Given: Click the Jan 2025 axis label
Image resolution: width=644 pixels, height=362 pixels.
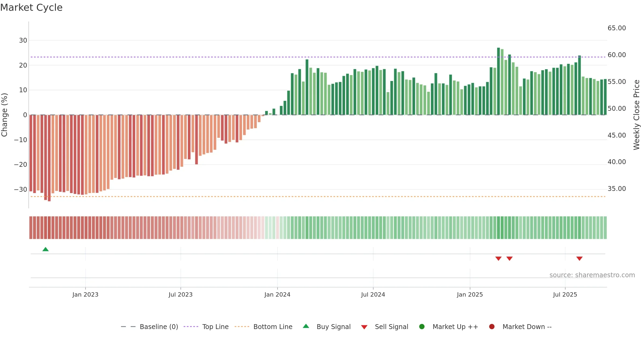Looking at the screenshot, I should point(470,294).
